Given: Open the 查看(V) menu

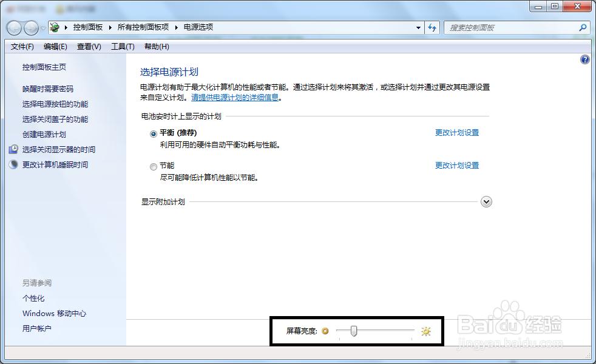Looking at the screenshot, I should click(x=88, y=47).
